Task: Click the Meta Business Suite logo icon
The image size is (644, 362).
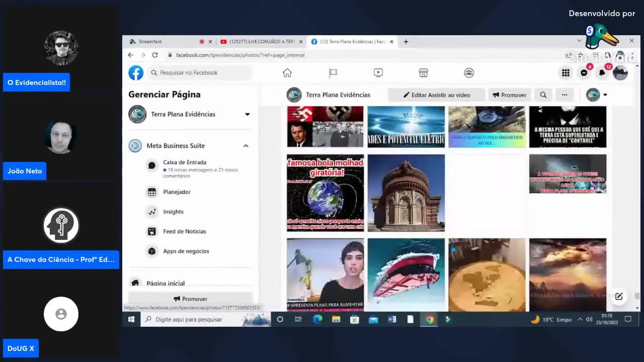Action: pos(135,146)
